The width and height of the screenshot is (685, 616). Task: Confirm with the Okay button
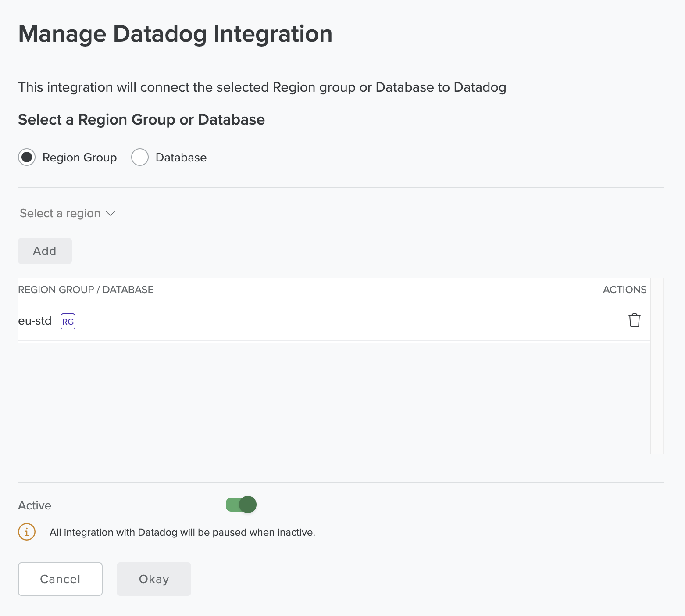point(154,579)
